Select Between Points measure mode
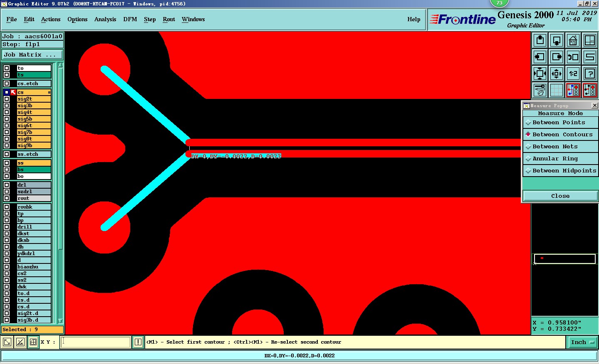 click(560, 123)
